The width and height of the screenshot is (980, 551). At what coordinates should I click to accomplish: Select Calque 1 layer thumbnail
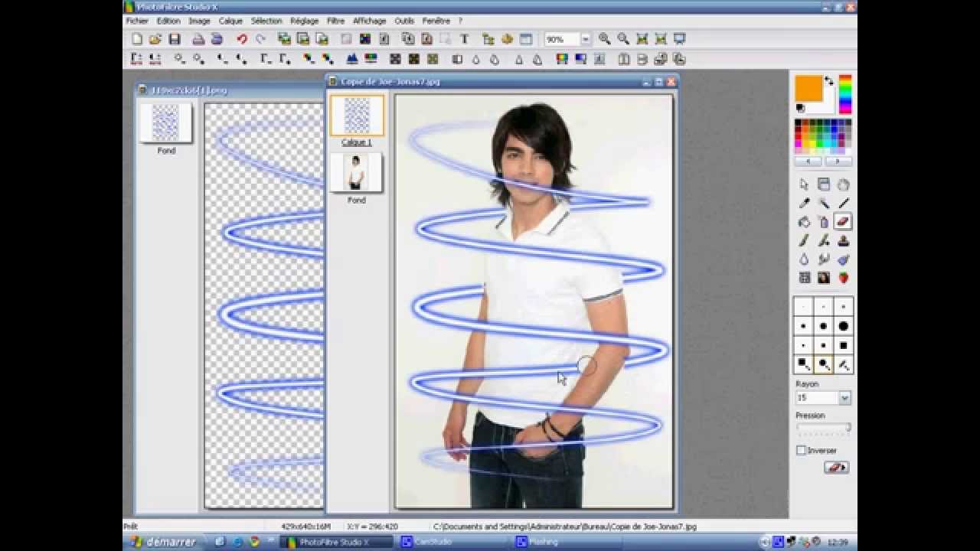click(x=357, y=116)
